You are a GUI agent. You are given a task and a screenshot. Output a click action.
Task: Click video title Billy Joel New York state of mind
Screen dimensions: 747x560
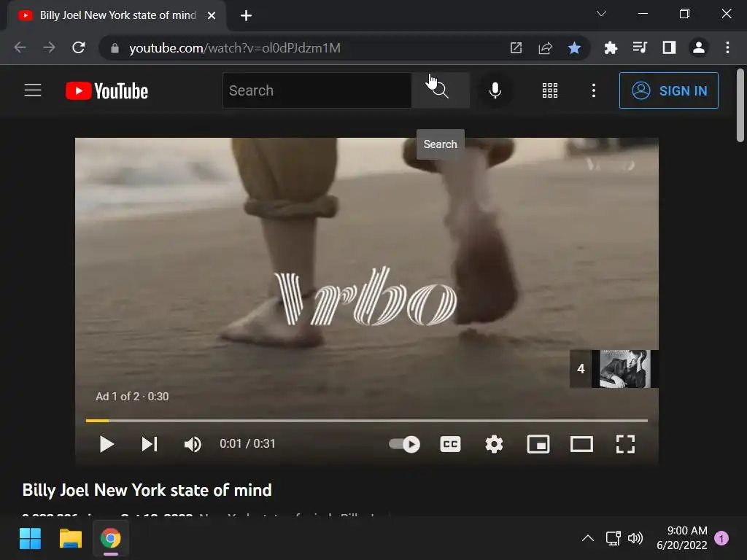click(147, 490)
